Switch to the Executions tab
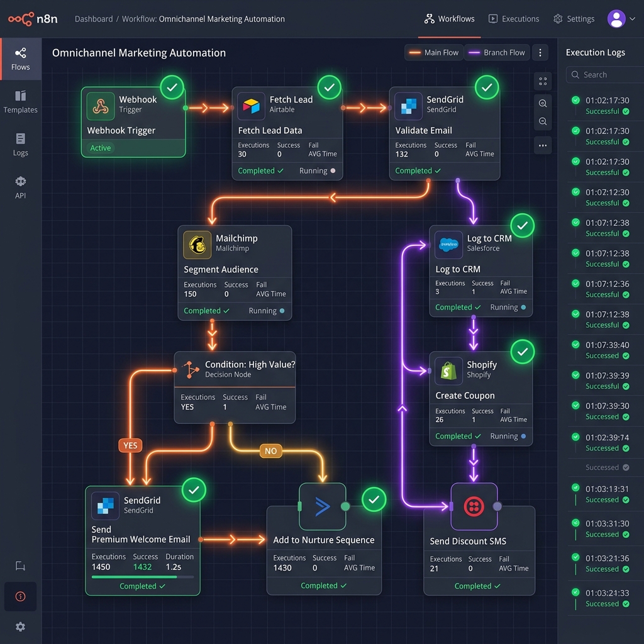This screenshot has width=644, height=644. point(513,19)
